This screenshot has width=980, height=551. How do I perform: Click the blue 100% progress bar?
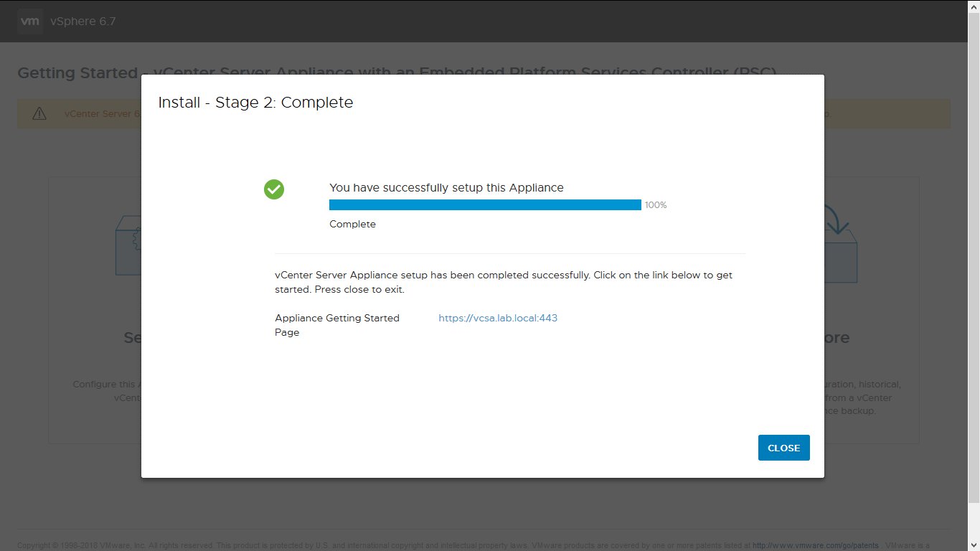click(x=485, y=205)
